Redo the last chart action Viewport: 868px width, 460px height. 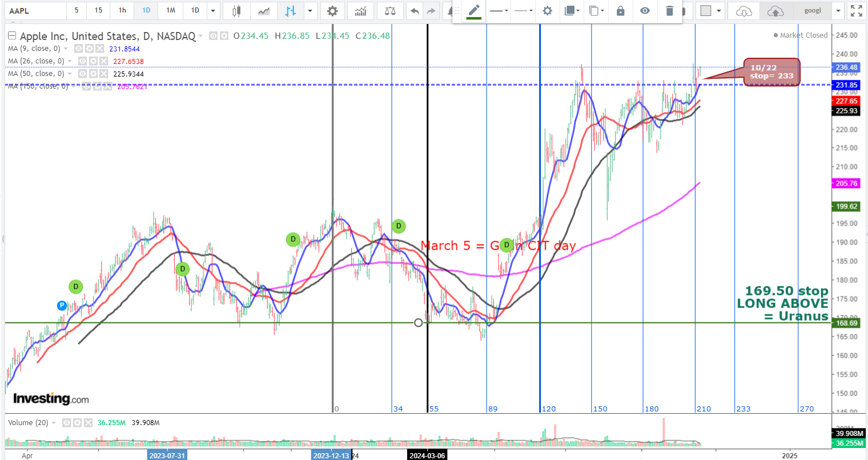pyautogui.click(x=431, y=11)
